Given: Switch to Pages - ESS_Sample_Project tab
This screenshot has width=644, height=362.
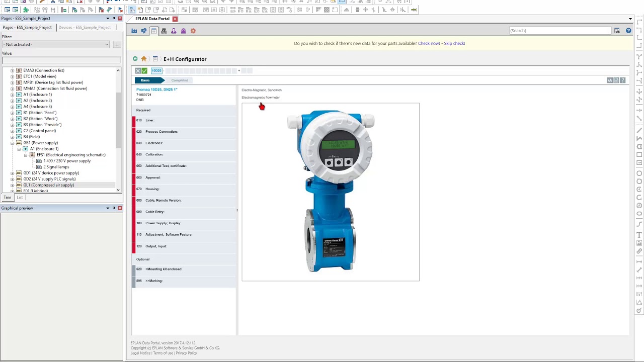Looking at the screenshot, I should coord(27,28).
